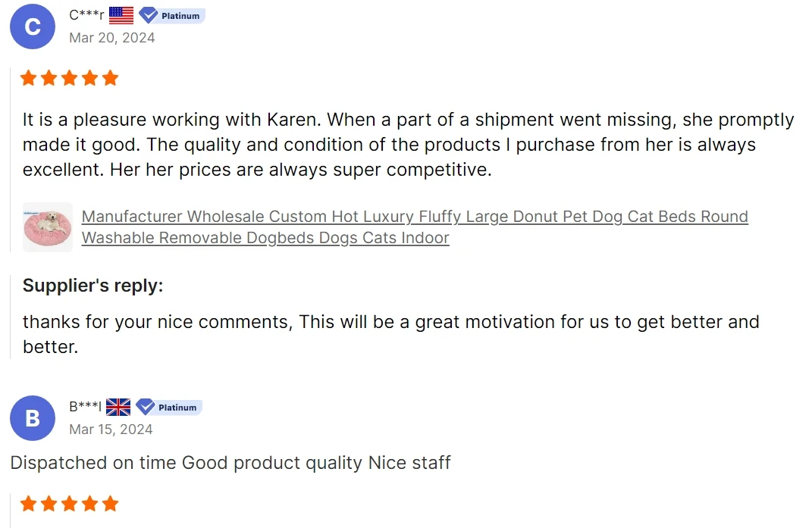Click the "Supplier's reply:" heading
812x528 pixels.
[92, 286]
